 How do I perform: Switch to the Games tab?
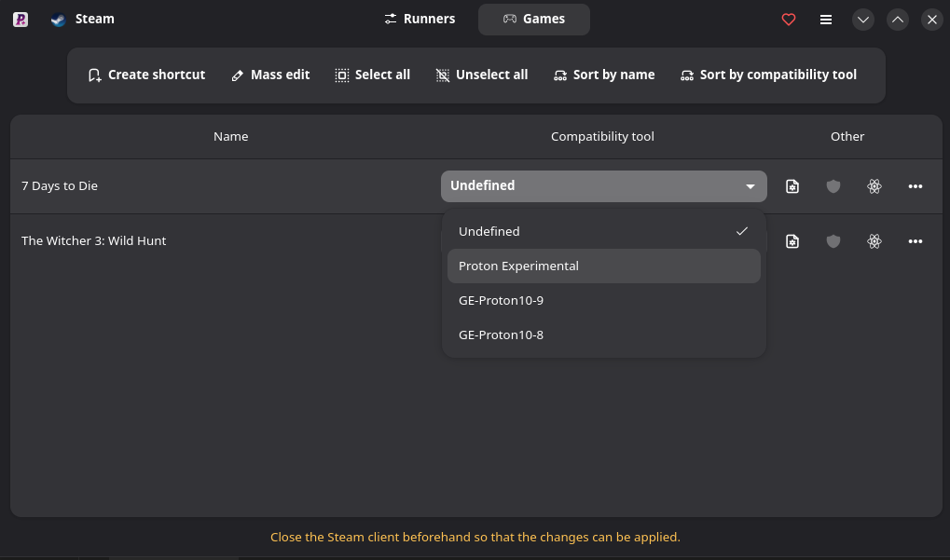point(534,20)
